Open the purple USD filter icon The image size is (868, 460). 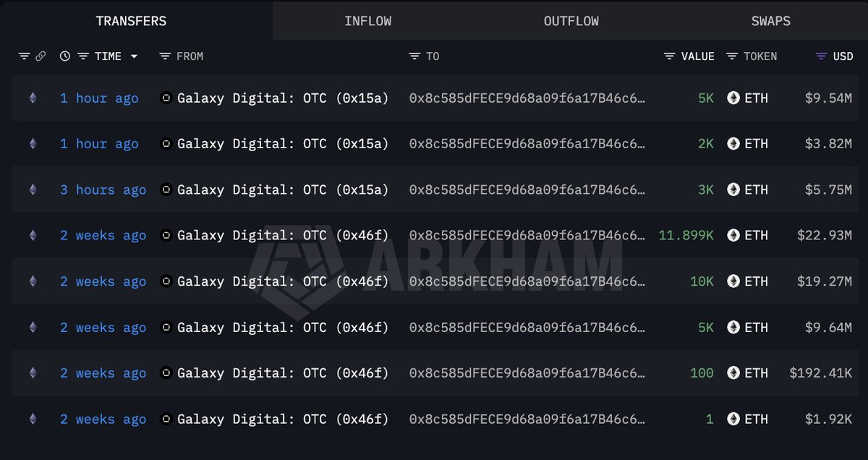[x=821, y=56]
